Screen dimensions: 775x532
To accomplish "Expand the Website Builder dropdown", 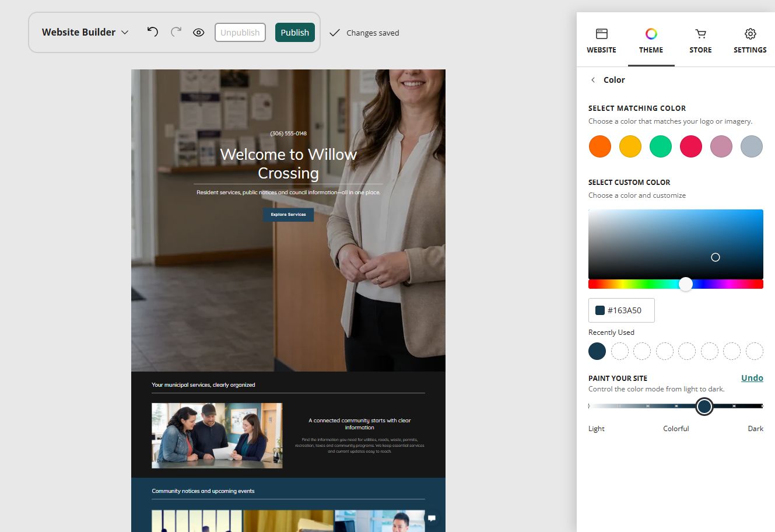I will 85,32.
